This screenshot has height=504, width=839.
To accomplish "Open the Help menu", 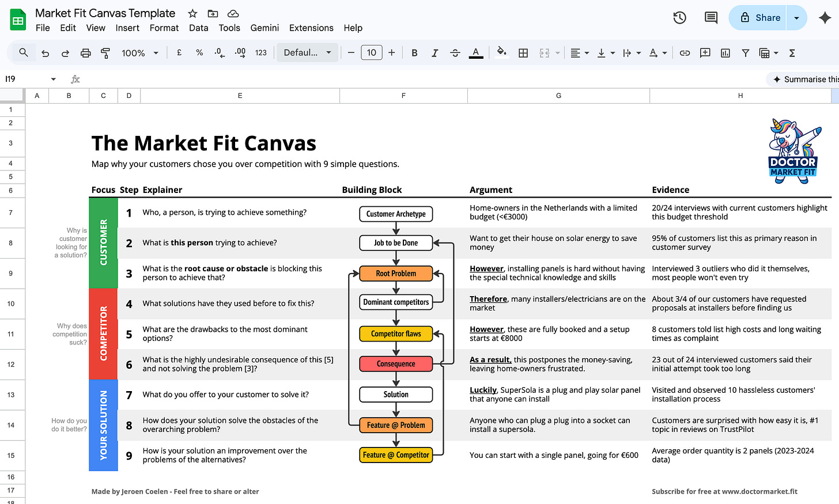I will 353,28.
